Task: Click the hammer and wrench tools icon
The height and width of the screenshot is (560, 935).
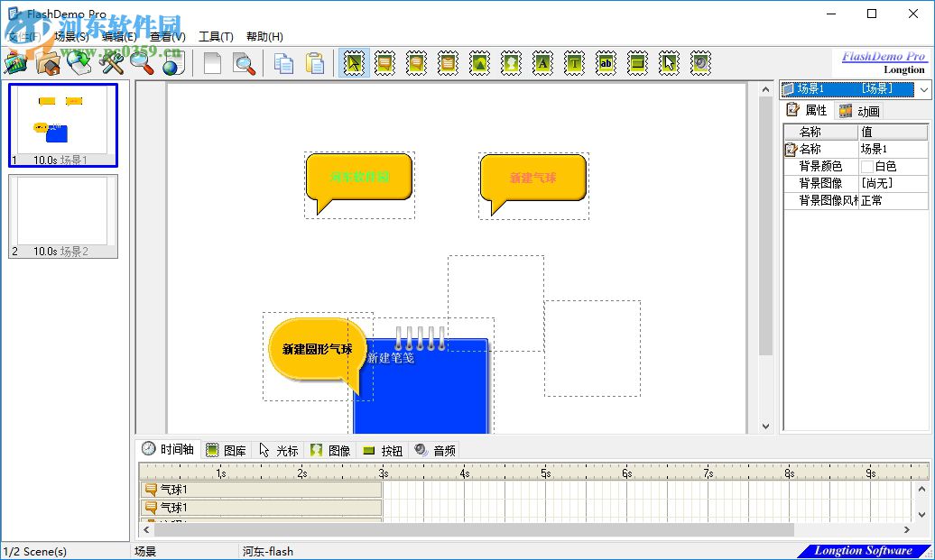Action: (113, 63)
